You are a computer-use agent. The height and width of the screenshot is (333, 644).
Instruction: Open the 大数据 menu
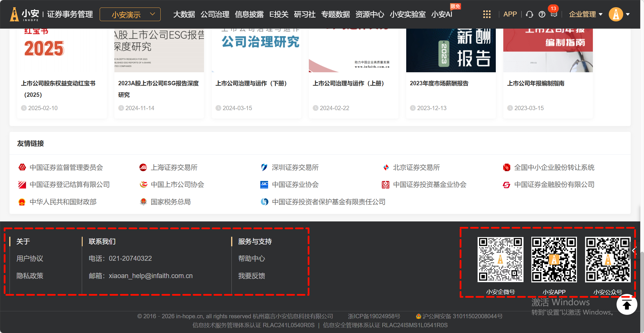click(184, 14)
